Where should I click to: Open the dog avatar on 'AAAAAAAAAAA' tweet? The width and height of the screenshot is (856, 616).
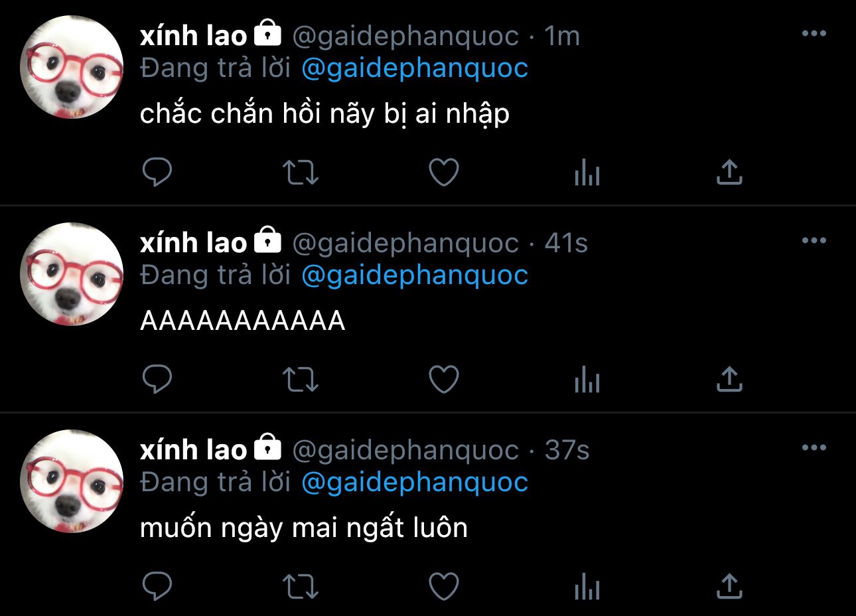pyautogui.click(x=72, y=274)
